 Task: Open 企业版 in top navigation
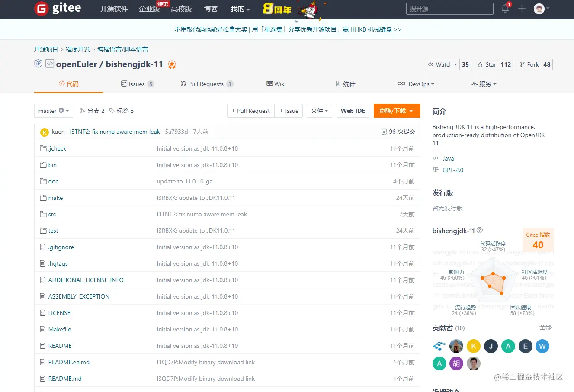149,9
